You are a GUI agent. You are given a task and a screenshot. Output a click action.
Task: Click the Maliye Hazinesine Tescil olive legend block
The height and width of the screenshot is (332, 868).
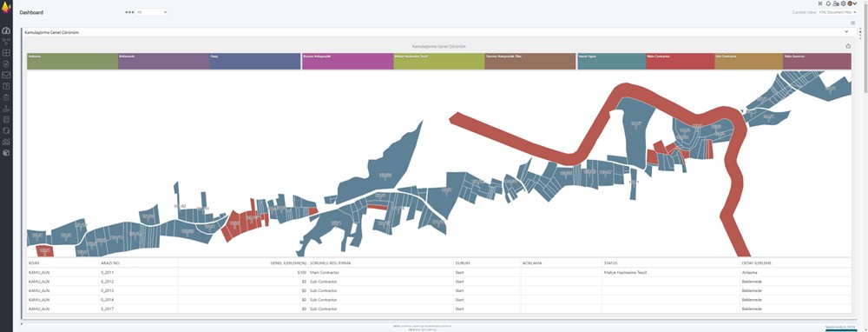tap(439, 61)
